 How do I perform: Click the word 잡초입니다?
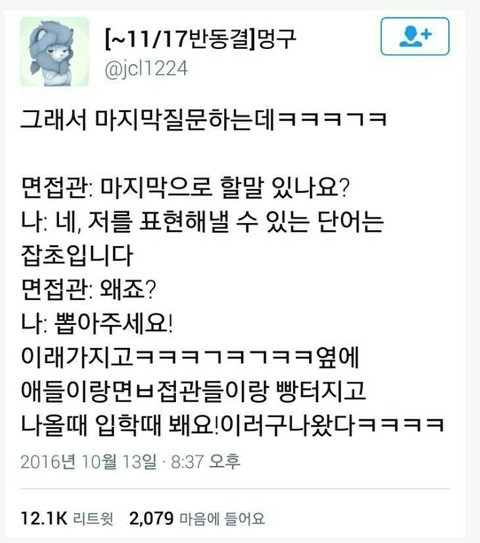77,256
